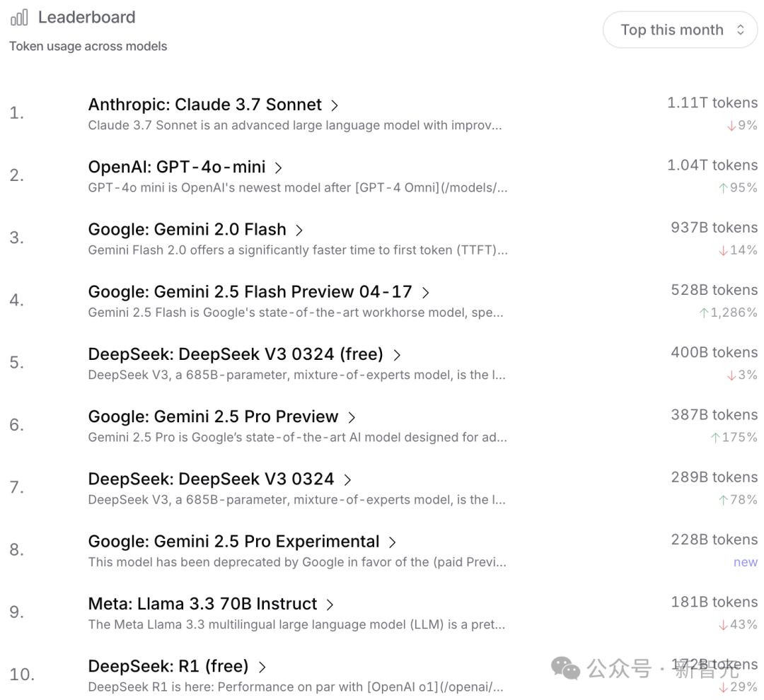
Task: Click the "3%" decrease under 400B tokens
Action: point(743,375)
